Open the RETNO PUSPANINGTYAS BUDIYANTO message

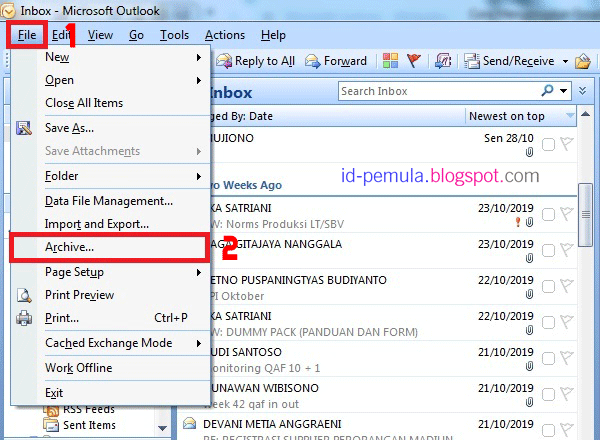coord(393,287)
